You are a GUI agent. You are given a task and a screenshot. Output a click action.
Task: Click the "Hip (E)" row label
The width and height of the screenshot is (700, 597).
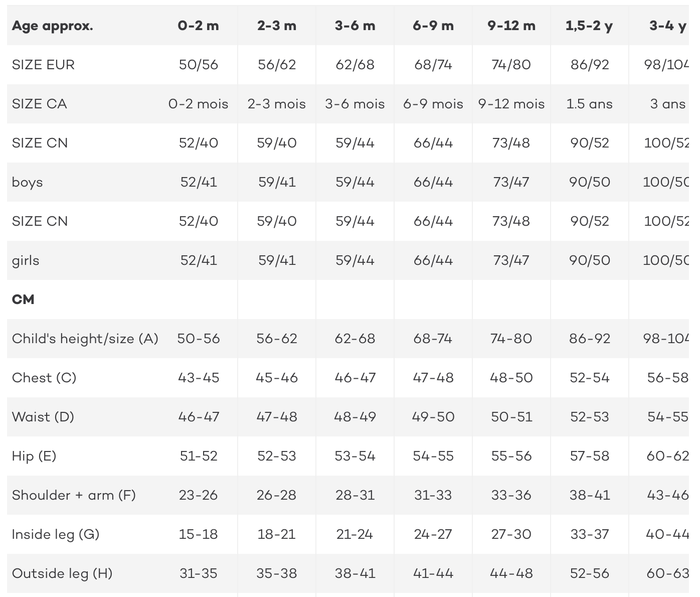(34, 456)
